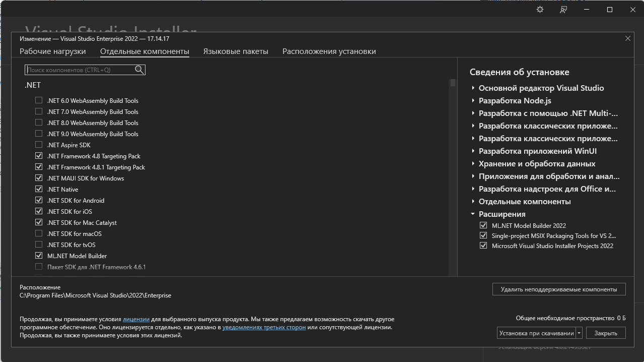Switch to the Рабочие нагрузки tab
The image size is (644, 362).
pos(52,51)
